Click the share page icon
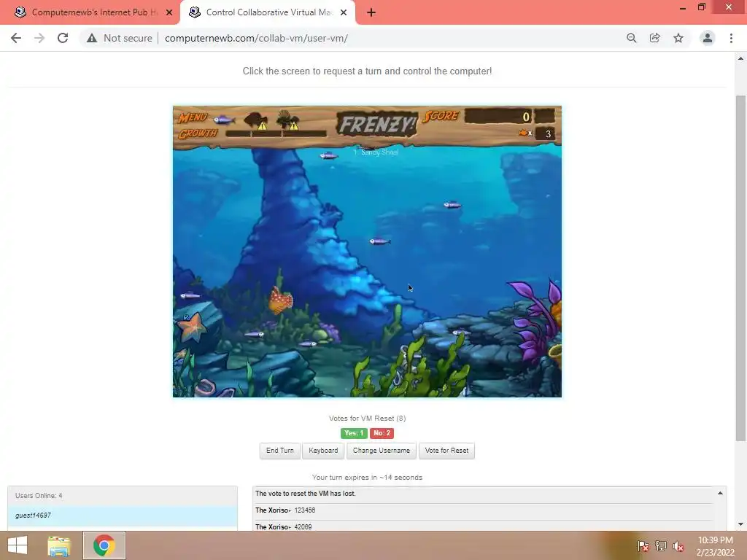The width and height of the screenshot is (747, 560). pos(654,38)
